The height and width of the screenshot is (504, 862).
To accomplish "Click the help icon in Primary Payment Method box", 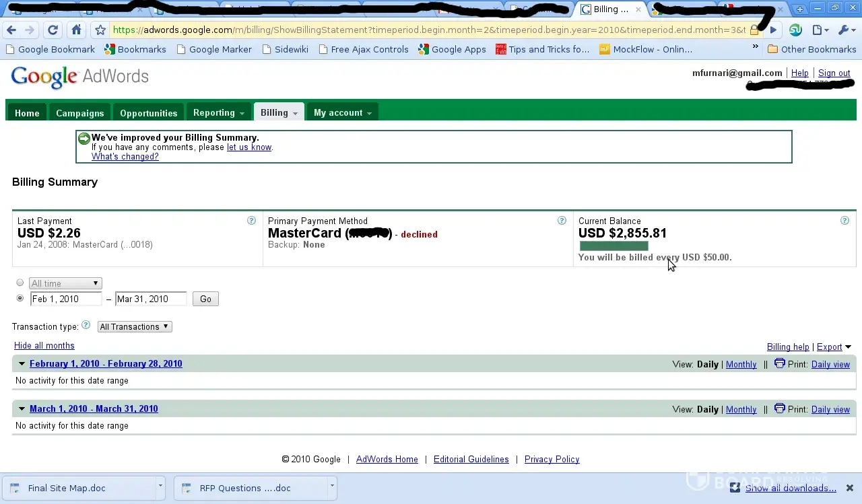I will pyautogui.click(x=562, y=221).
